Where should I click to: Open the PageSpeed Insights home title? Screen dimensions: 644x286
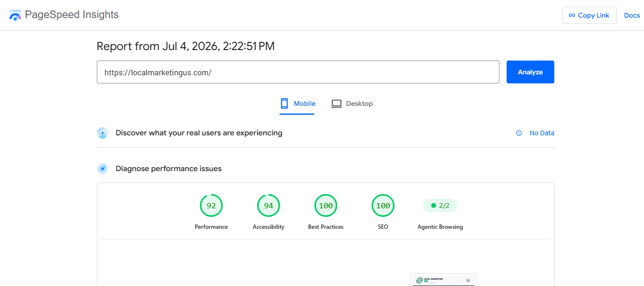pyautogui.click(x=72, y=15)
